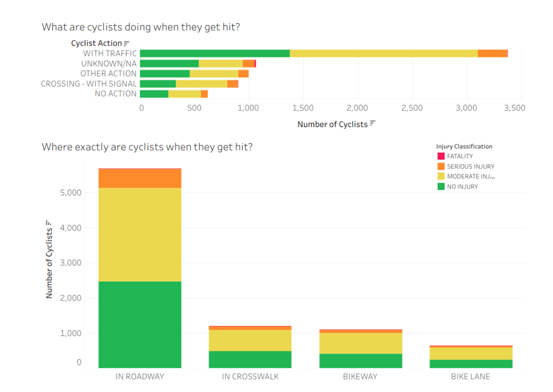Image resolution: width=553 pixels, height=392 pixels.
Task: Click orange segment of WITH TRAFFIC bar
Action: click(492, 54)
